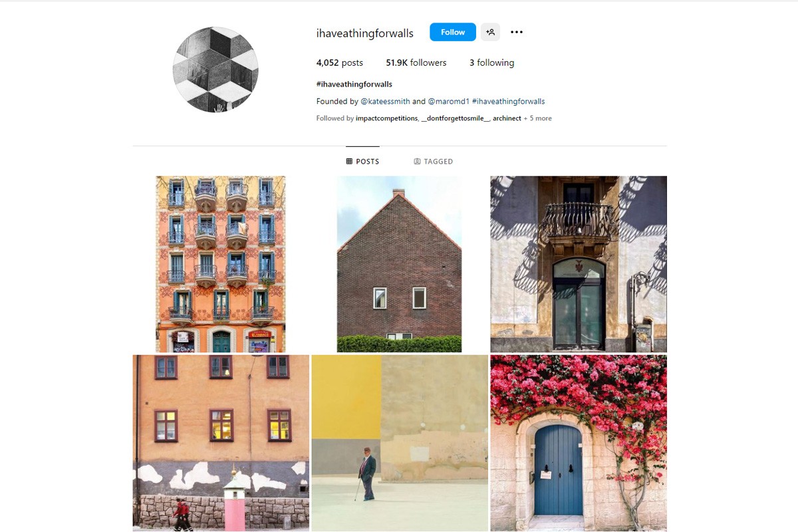Show the + 5 more followers

[538, 118]
